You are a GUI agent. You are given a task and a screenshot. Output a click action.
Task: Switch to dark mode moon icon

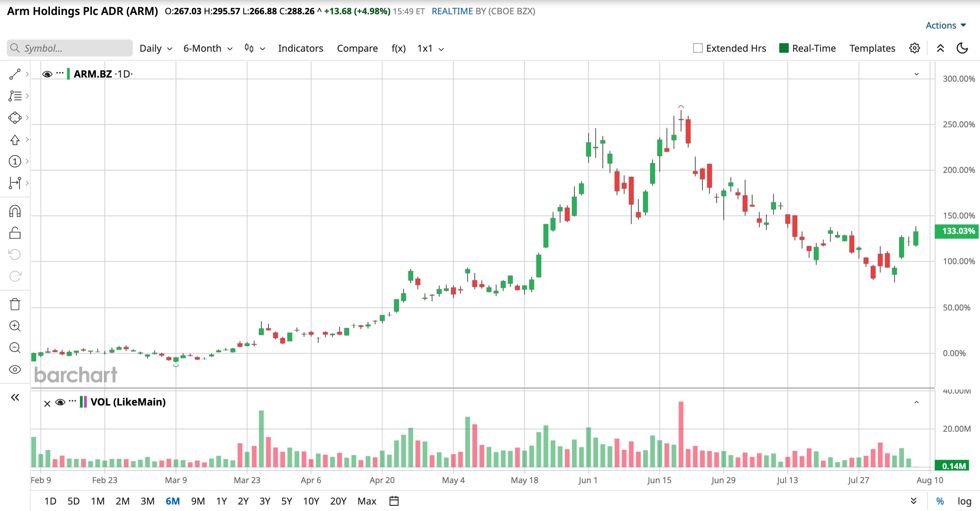click(962, 48)
